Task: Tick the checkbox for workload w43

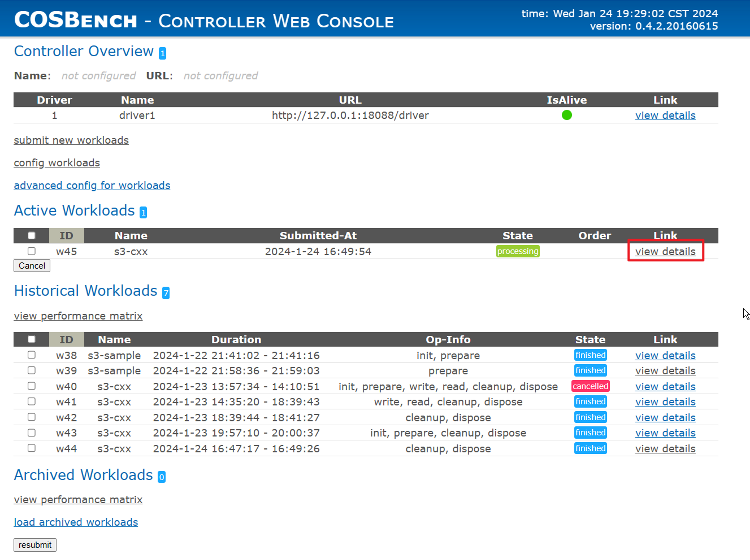Action: [x=32, y=433]
